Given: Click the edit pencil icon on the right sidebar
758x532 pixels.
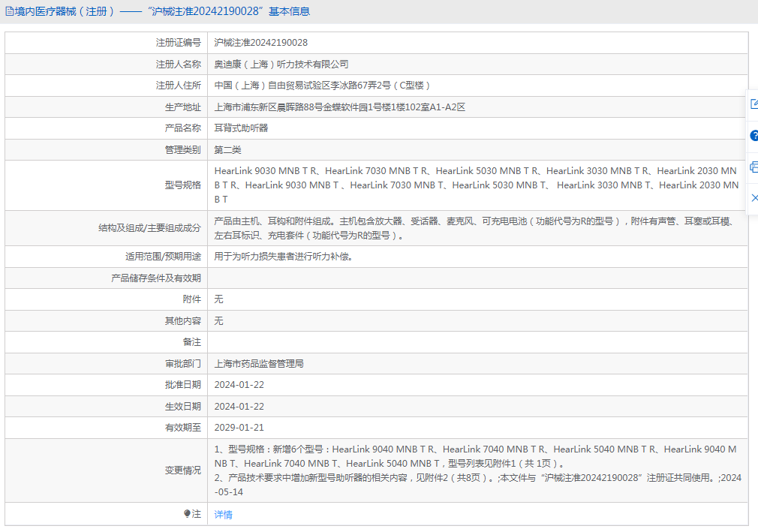Looking at the screenshot, I should [754, 104].
